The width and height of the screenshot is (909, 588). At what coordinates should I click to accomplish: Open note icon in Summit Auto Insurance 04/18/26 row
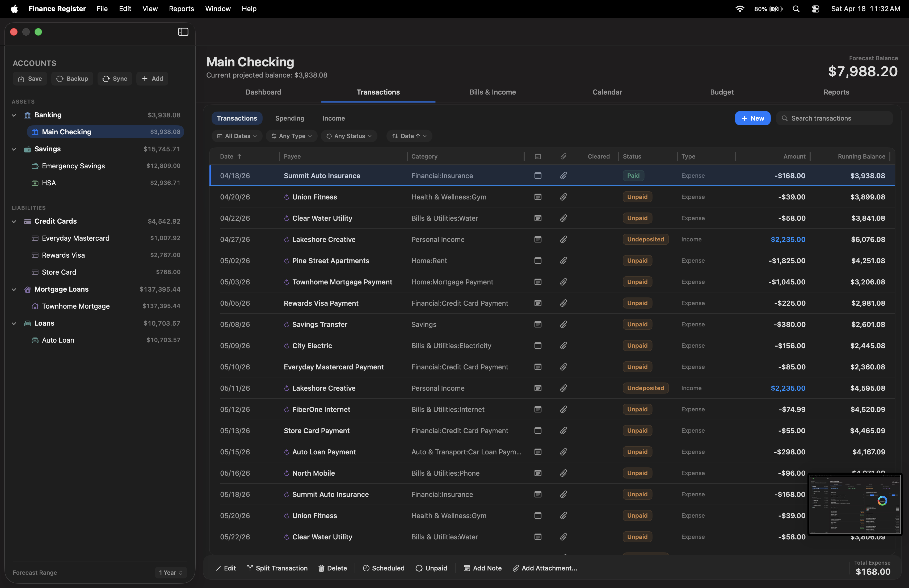tap(538, 176)
